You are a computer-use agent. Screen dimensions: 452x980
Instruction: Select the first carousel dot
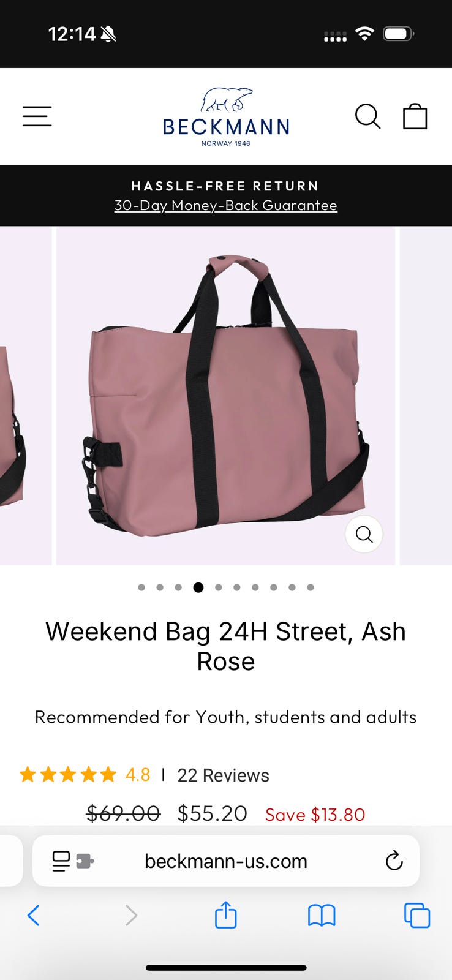(141, 587)
